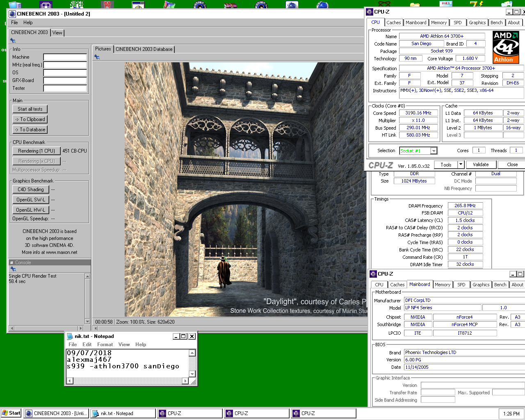Click the Close button in CPU-Z
The height and width of the screenshot is (420, 525).
(x=512, y=164)
